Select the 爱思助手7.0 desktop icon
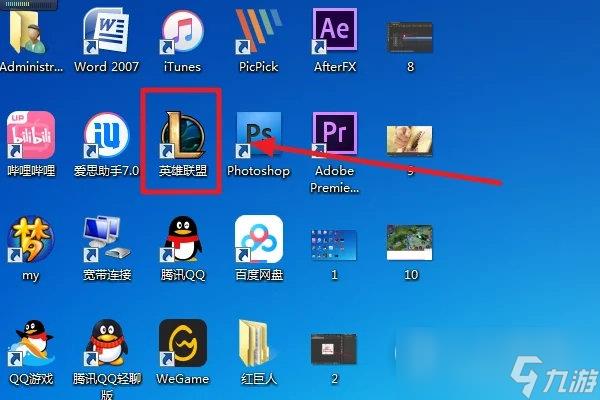Screen dimensions: 600x400 pyautogui.click(x=105, y=135)
